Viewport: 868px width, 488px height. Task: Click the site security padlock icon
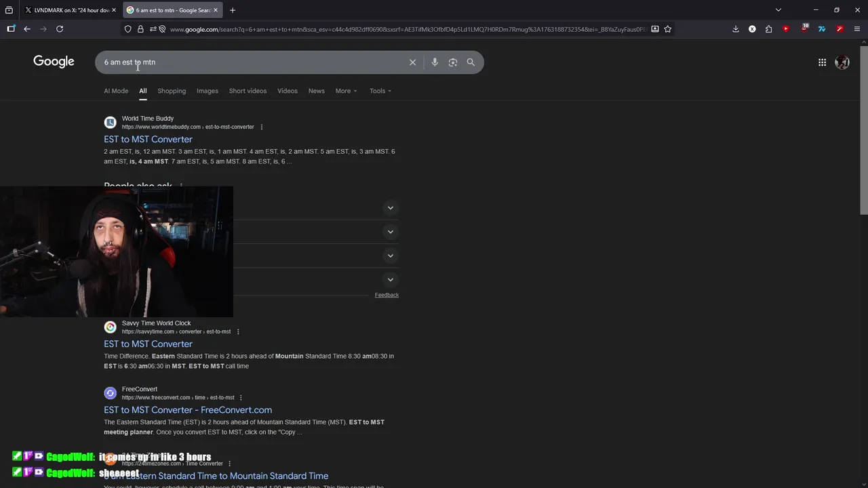point(140,29)
